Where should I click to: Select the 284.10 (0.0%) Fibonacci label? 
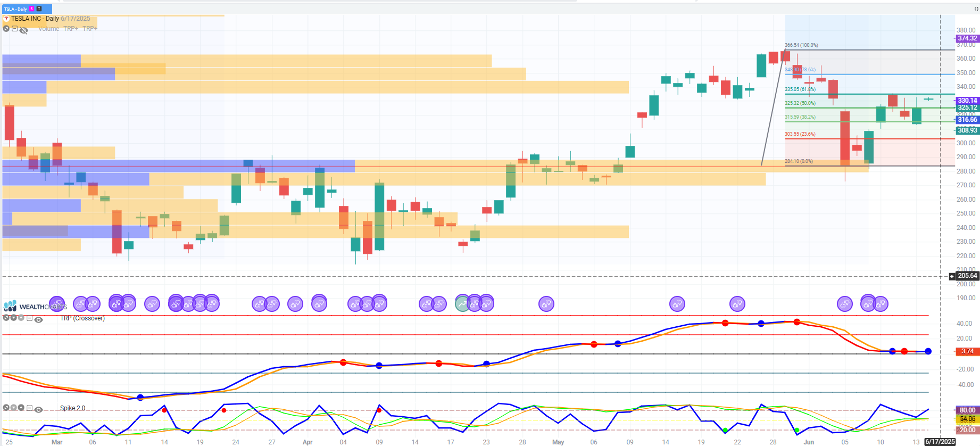coord(799,161)
